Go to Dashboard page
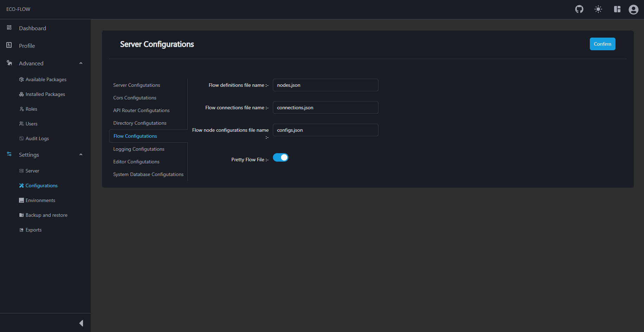This screenshot has height=332, width=644. click(32, 28)
